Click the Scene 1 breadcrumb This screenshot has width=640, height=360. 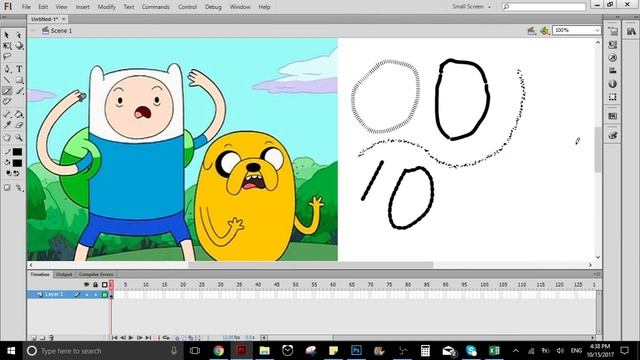click(57, 31)
